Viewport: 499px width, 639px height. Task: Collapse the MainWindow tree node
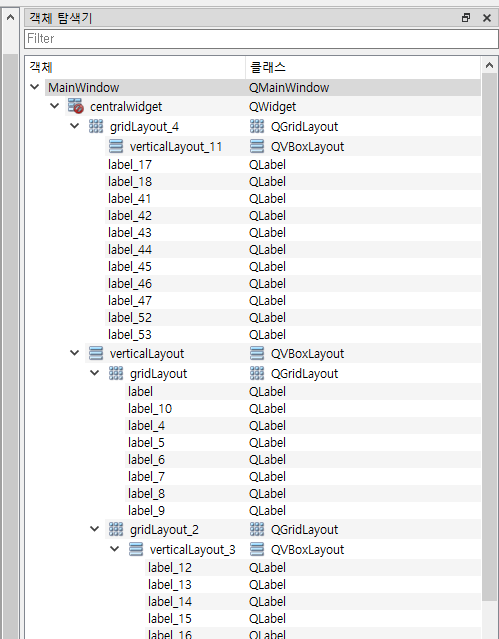tap(35, 87)
